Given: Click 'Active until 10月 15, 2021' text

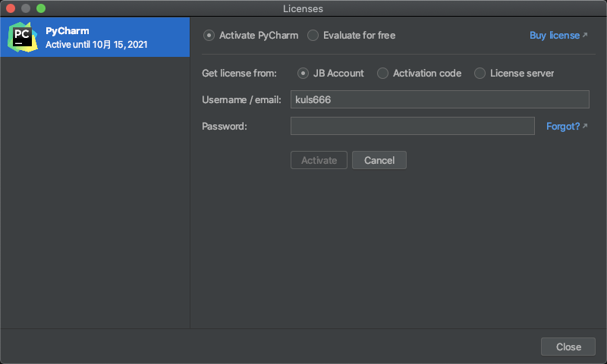Looking at the screenshot, I should [x=96, y=45].
